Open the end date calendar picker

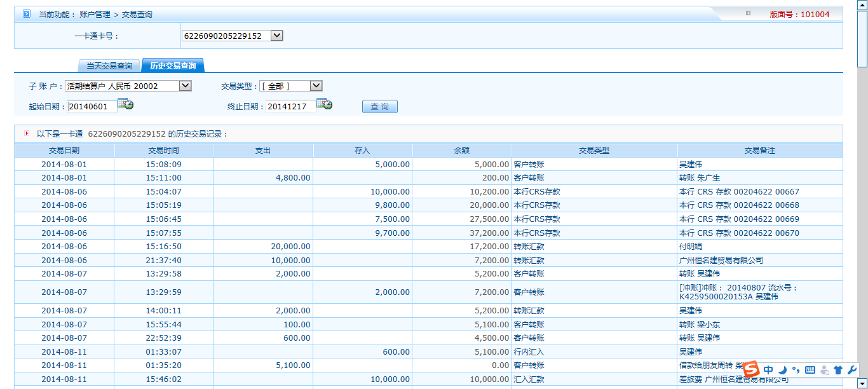pyautogui.click(x=324, y=105)
